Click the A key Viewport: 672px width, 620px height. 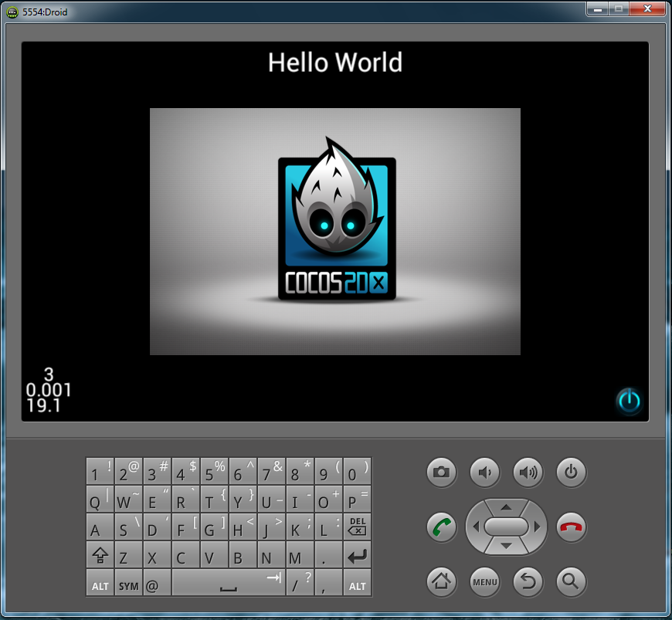tap(100, 526)
